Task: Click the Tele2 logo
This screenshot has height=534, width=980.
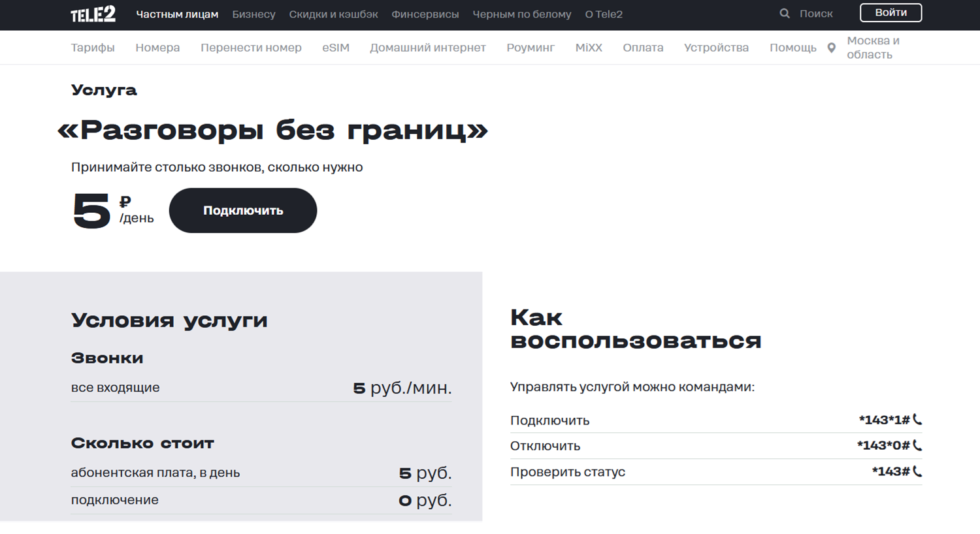Action: tap(93, 14)
